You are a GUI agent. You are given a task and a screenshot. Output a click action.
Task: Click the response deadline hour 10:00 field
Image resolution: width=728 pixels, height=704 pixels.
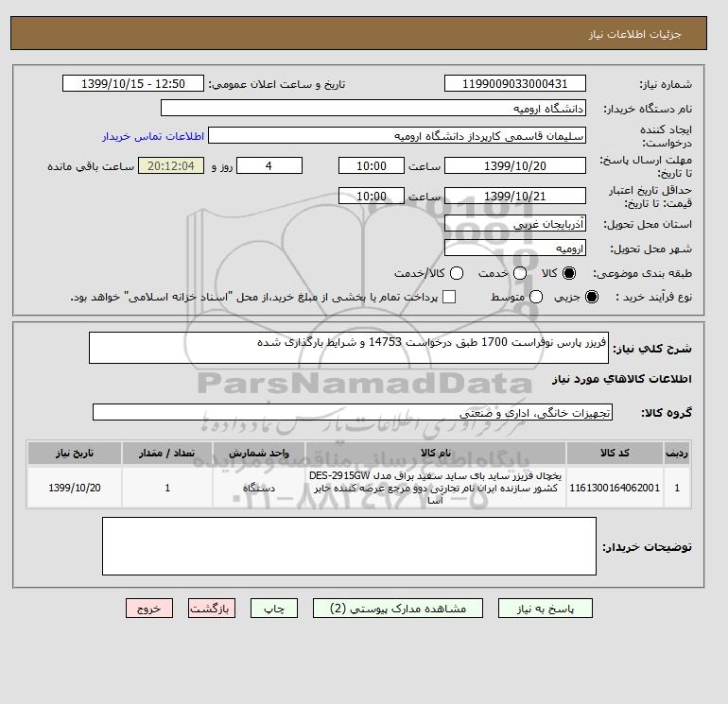[x=372, y=165]
